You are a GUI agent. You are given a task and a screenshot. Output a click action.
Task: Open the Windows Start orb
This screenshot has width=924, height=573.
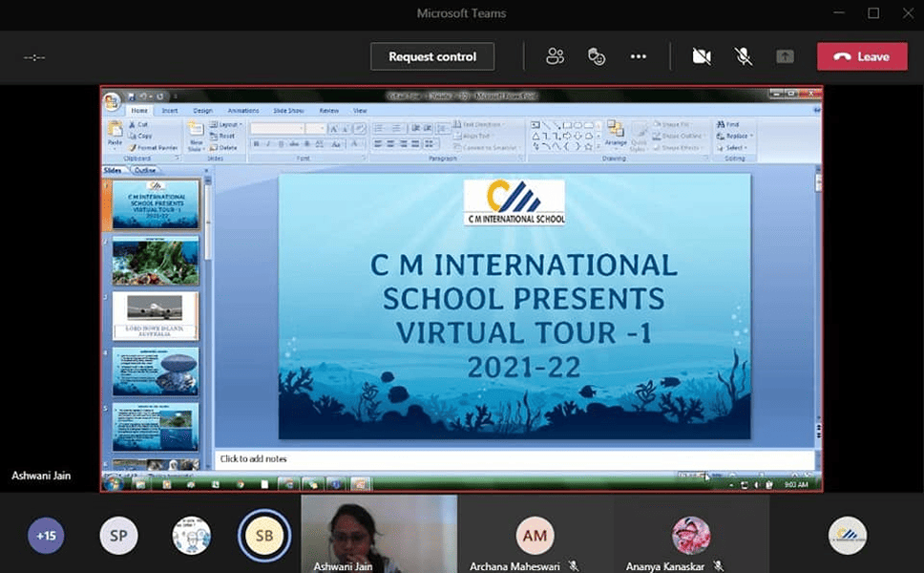coord(113,484)
